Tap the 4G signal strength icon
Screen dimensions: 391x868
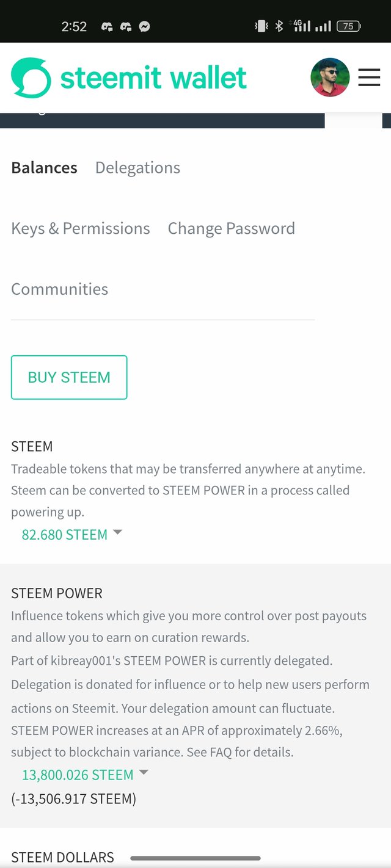[302, 26]
